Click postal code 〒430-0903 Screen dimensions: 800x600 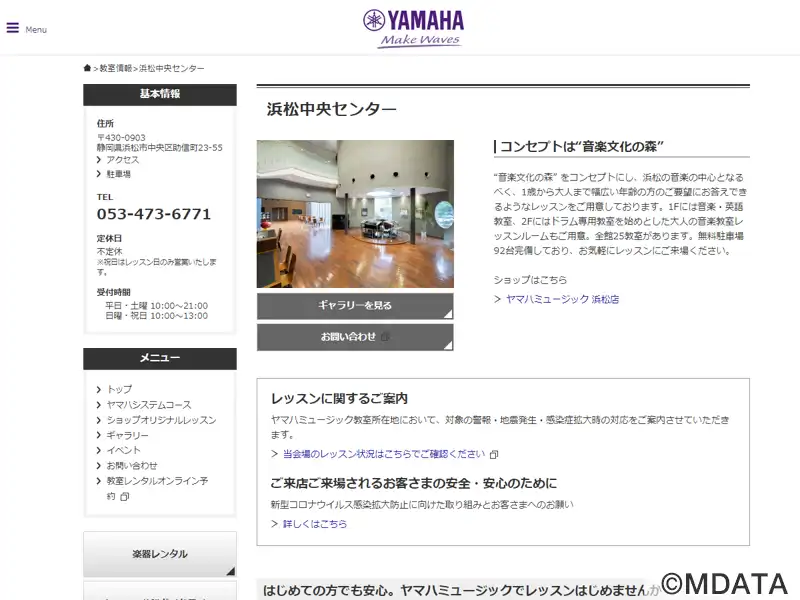coord(121,138)
